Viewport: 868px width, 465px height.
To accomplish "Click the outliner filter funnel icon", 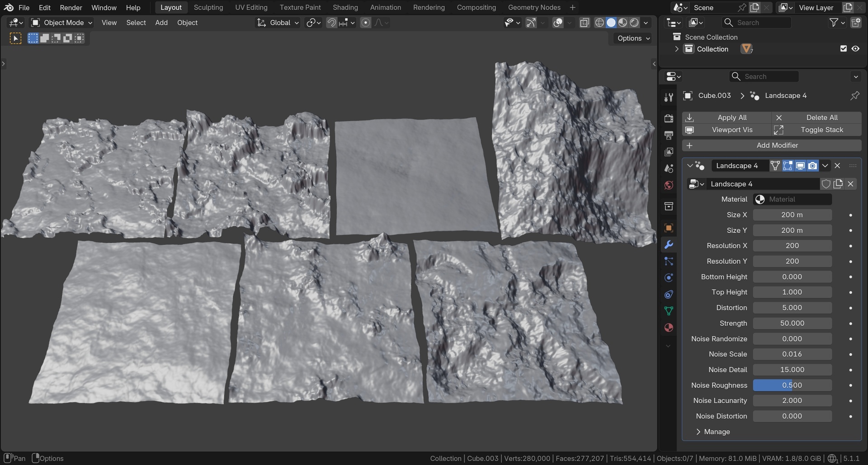I will point(834,23).
